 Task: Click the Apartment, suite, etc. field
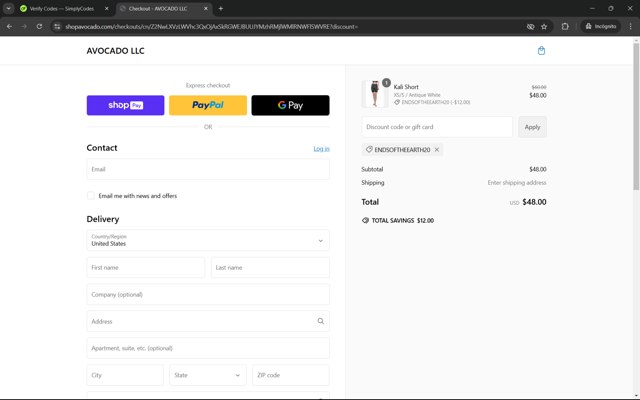point(208,348)
